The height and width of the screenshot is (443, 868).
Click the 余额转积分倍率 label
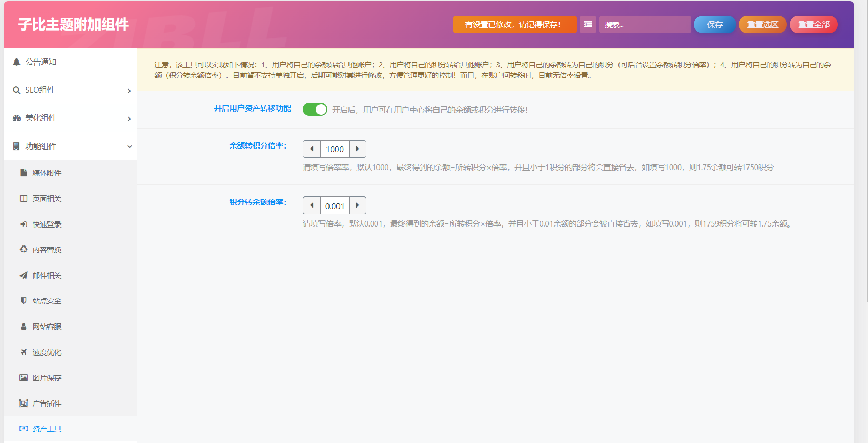(258, 146)
